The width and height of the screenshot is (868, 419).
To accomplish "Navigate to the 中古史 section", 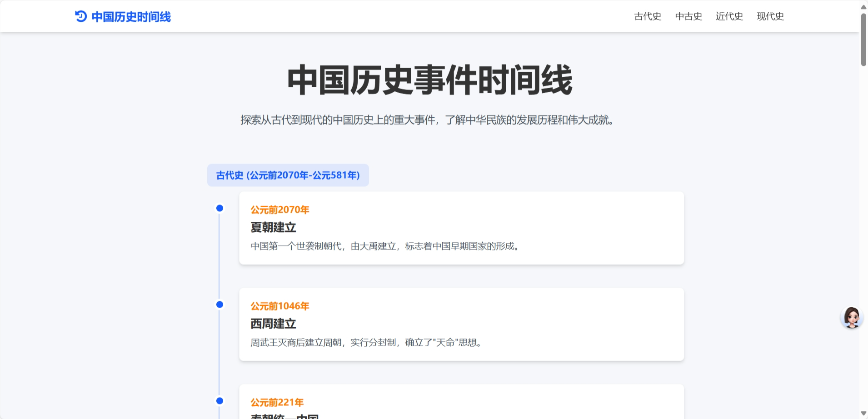I will pos(688,16).
